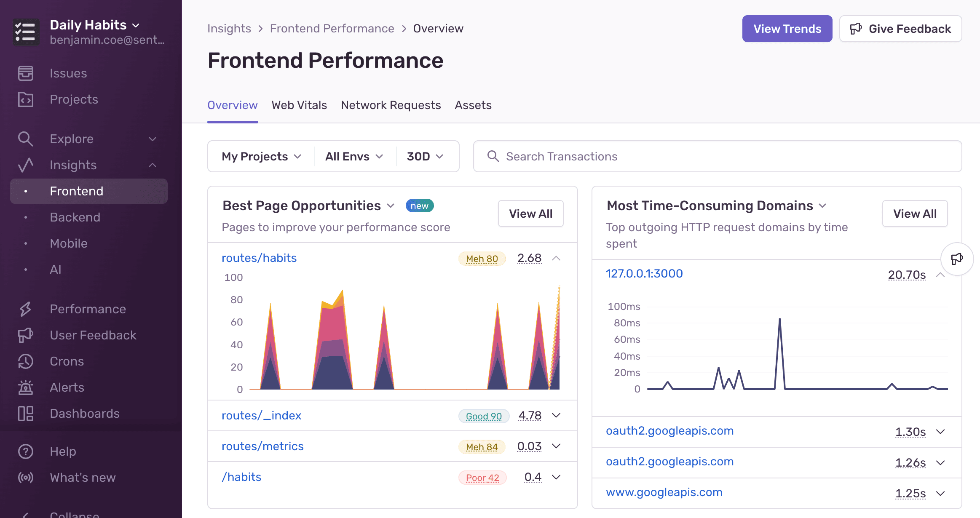Switch to the Web Vitals tab
This screenshot has width=980, height=518.
tap(299, 105)
